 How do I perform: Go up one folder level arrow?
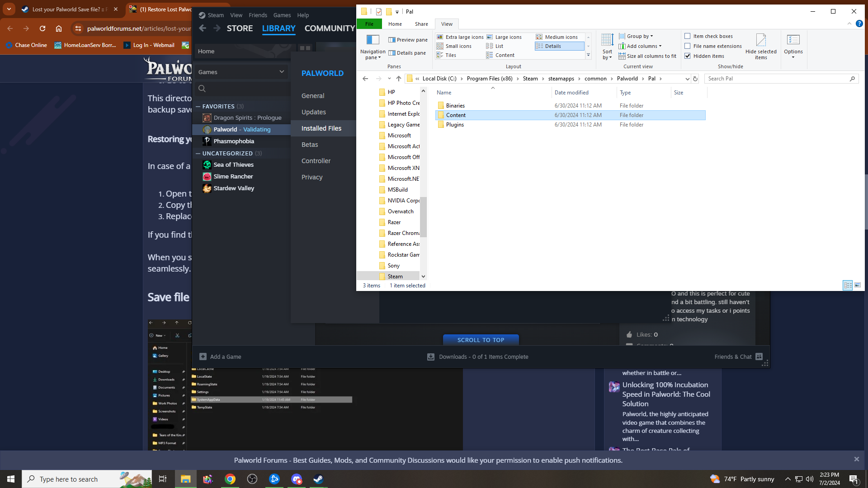[x=398, y=79]
